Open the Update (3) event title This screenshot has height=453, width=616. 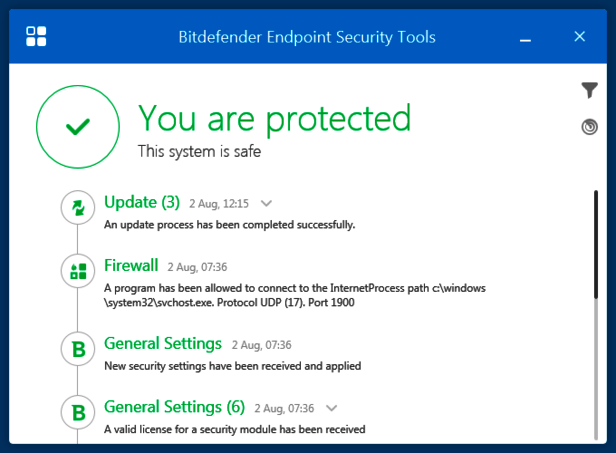click(142, 202)
